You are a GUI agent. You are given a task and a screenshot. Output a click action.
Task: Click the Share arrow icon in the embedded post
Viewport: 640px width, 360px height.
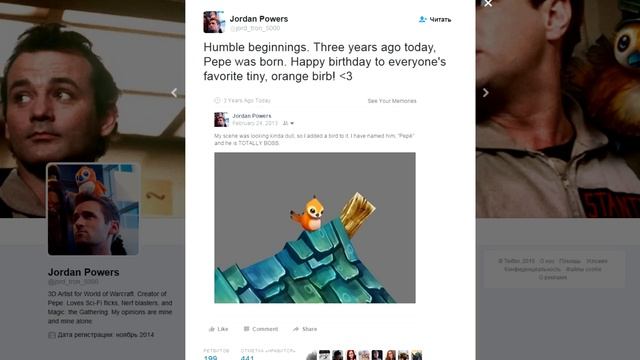296,329
